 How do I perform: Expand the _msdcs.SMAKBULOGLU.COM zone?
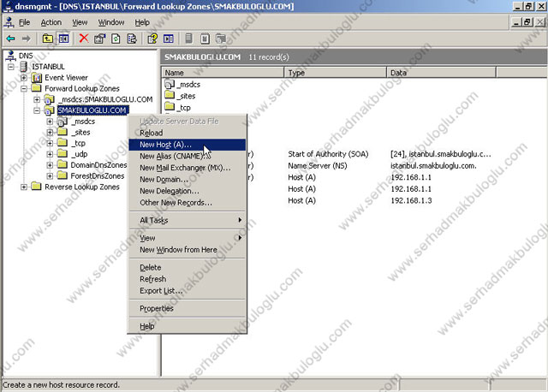(37, 99)
